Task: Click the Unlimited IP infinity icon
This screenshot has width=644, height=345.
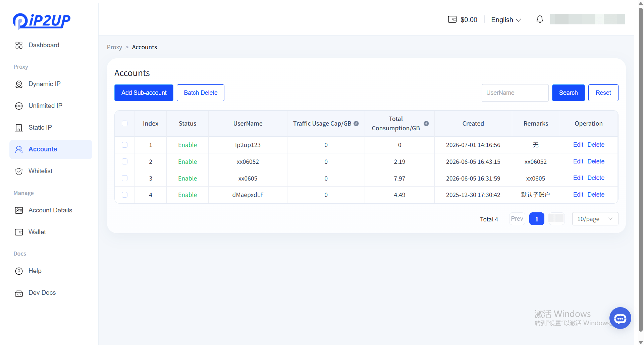Action: click(x=19, y=106)
